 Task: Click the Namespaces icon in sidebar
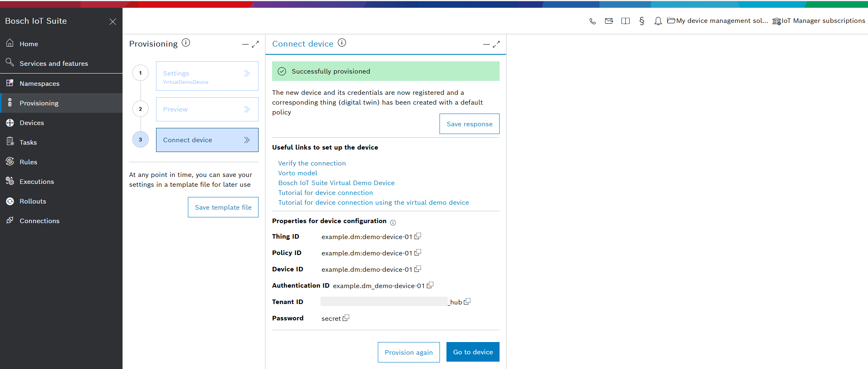pyautogui.click(x=10, y=83)
